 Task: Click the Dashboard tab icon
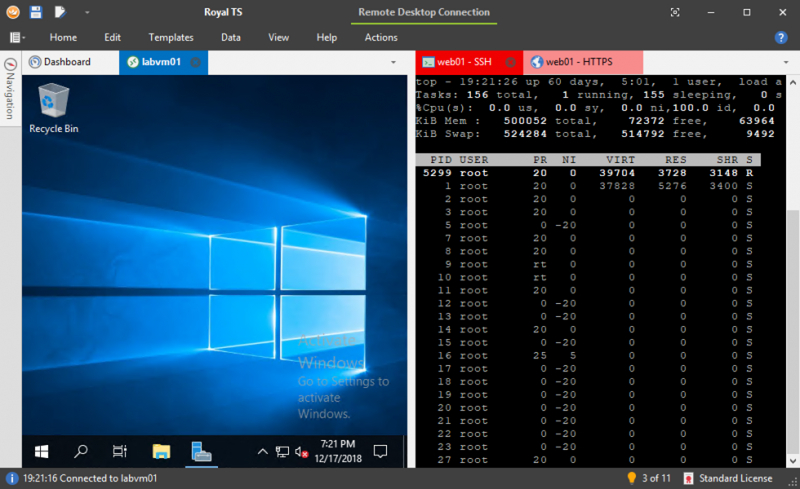coord(35,62)
